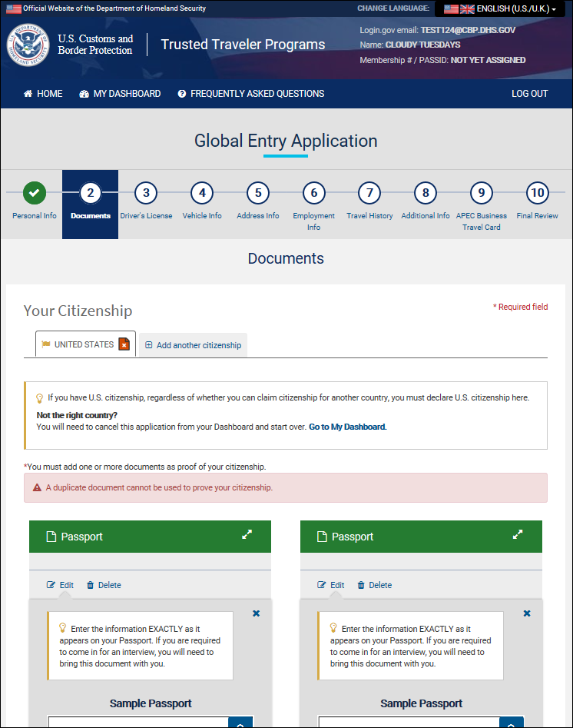This screenshot has height=728, width=573.
Task: Expand the right Passport card with arrows icon
Action: point(518,535)
